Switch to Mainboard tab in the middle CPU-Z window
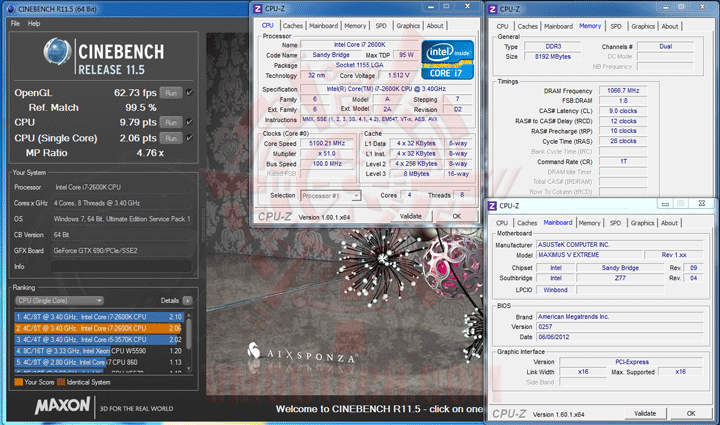This screenshot has width=720, height=425. click(323, 26)
